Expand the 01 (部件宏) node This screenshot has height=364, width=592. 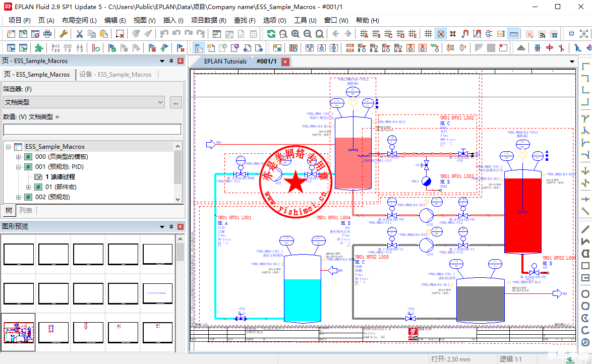coord(28,187)
